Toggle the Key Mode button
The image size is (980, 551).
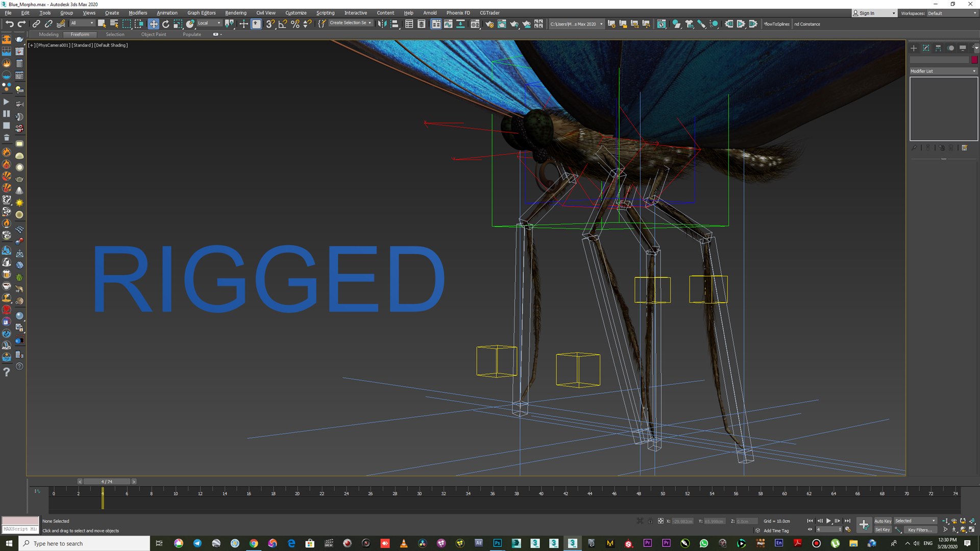(x=810, y=530)
